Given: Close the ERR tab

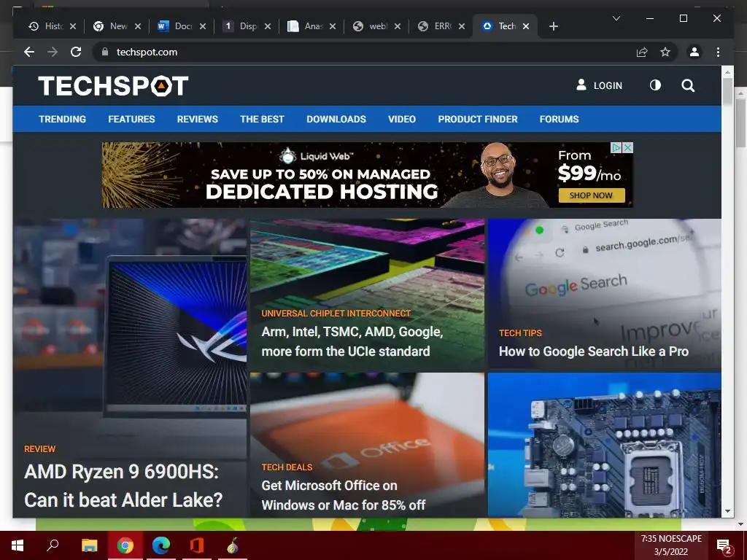Looking at the screenshot, I should (x=462, y=26).
